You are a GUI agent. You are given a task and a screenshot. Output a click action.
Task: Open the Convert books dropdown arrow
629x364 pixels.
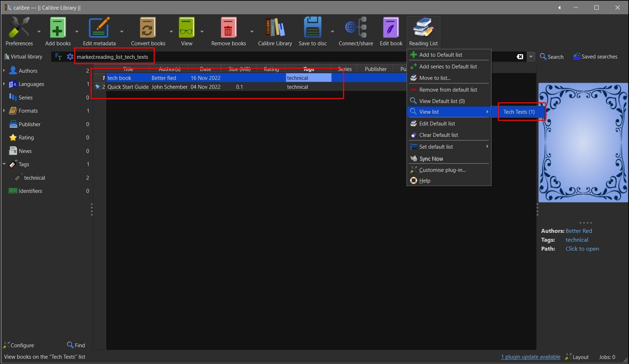tap(171, 31)
